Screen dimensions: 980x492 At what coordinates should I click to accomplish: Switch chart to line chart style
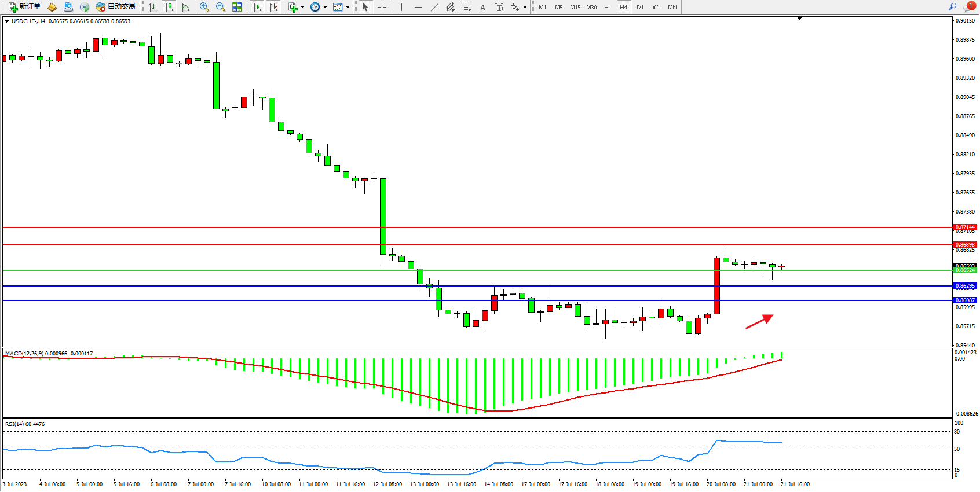[185, 7]
